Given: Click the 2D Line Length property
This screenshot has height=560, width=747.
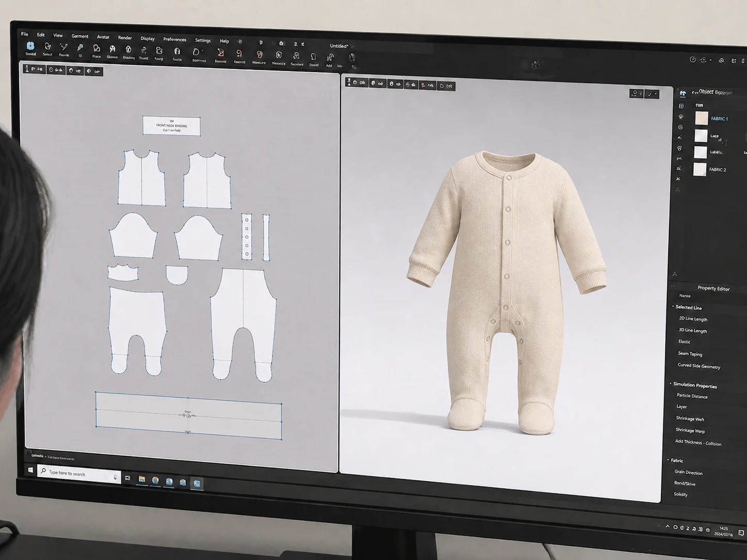Looking at the screenshot, I should pyautogui.click(x=693, y=319).
